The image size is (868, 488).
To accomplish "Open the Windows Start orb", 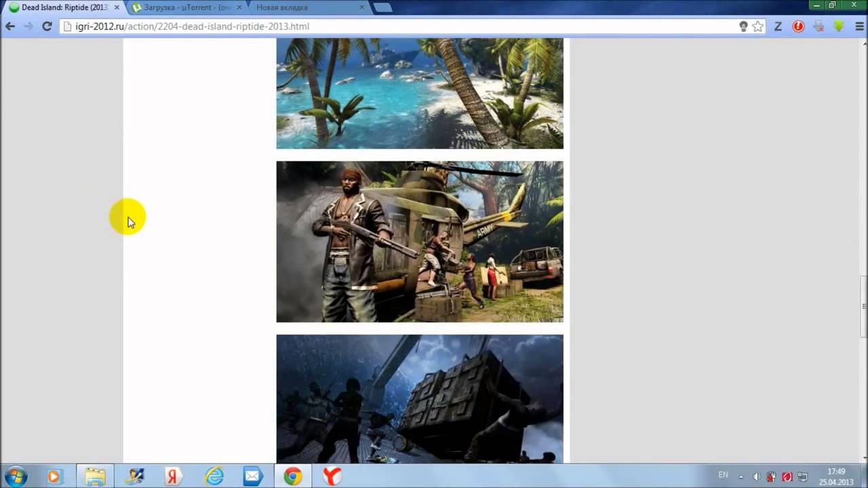I will 16,476.
